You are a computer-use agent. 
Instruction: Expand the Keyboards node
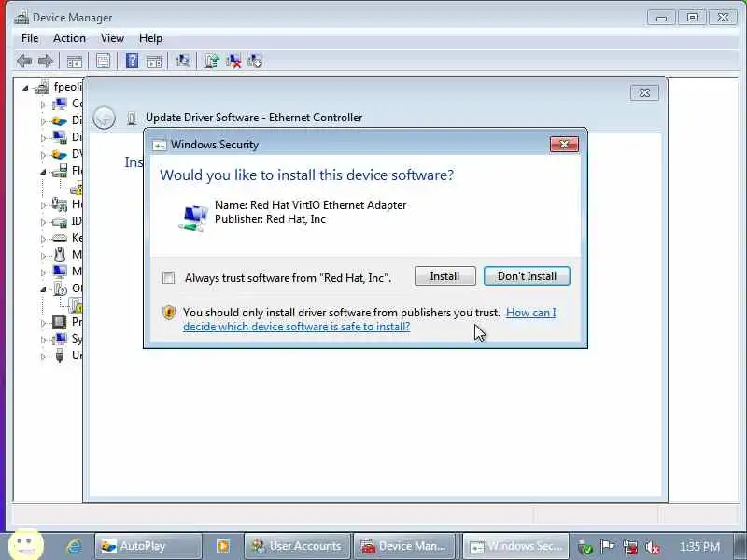click(x=43, y=239)
